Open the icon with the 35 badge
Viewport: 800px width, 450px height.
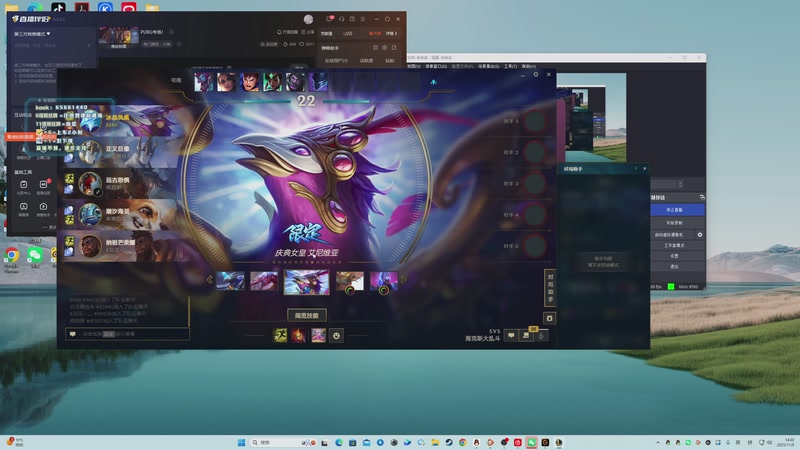click(x=527, y=335)
